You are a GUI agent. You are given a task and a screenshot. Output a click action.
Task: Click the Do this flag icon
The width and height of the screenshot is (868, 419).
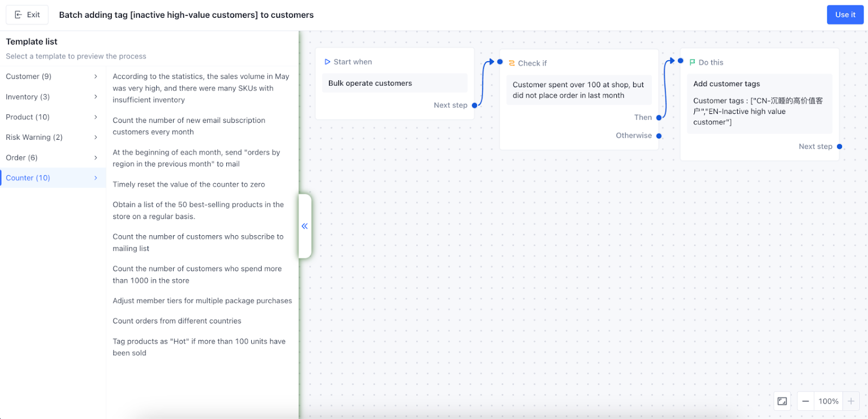[x=692, y=62]
